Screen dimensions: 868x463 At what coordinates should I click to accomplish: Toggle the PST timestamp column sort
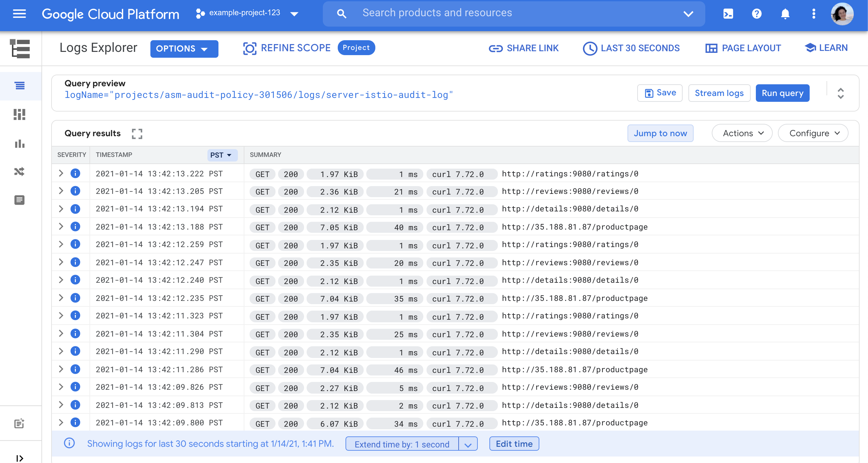pos(221,155)
